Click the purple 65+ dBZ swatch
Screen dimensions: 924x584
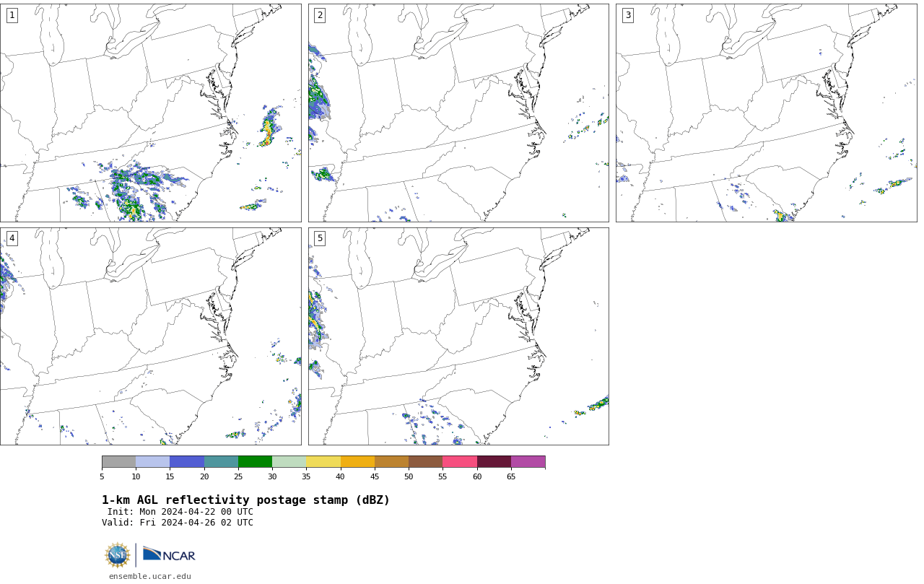528,462
